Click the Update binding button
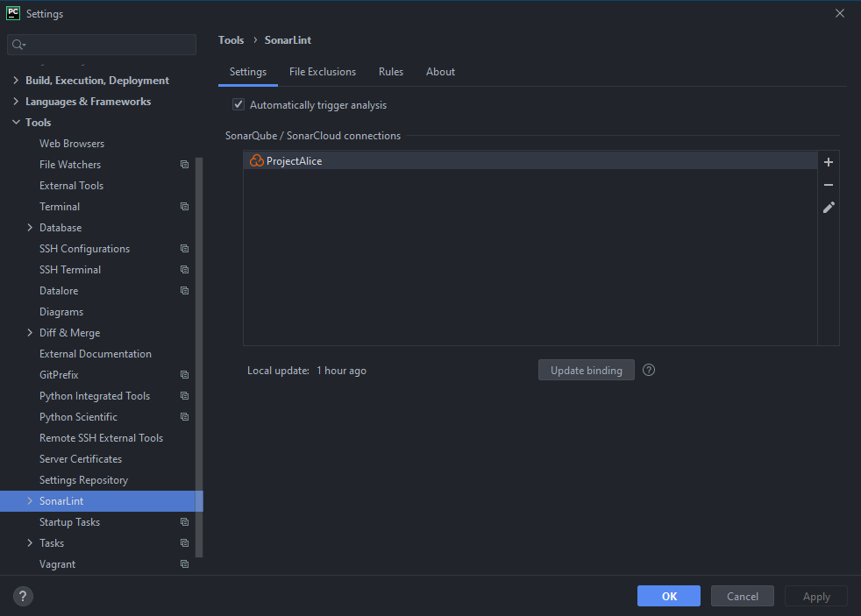This screenshot has height=616, width=861. point(587,371)
